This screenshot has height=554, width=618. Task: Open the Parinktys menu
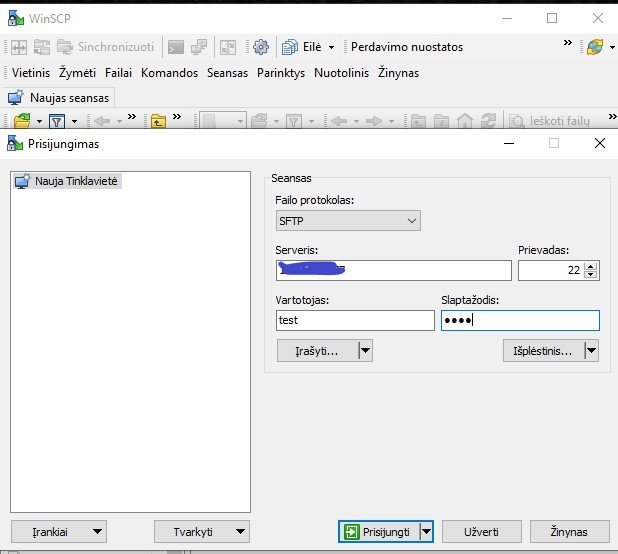tap(281, 73)
